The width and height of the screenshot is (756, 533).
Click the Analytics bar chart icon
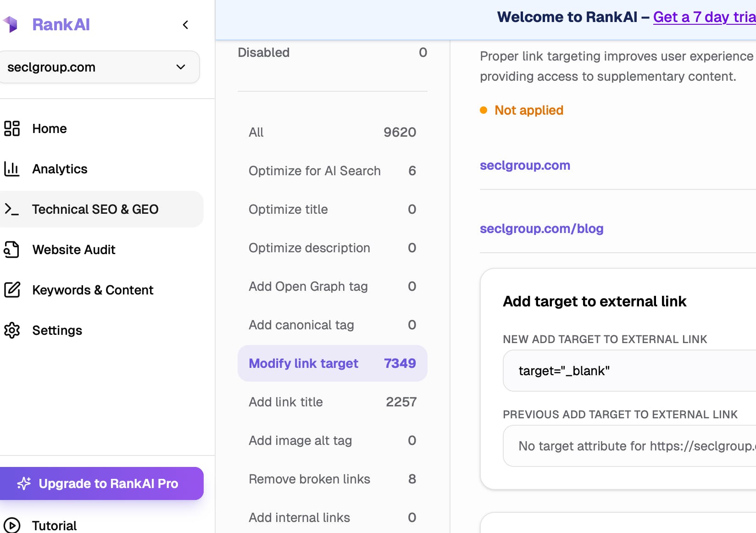point(12,169)
